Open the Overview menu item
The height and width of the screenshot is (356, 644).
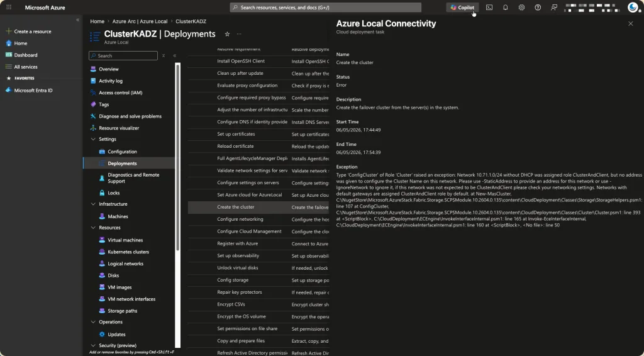[x=108, y=69]
